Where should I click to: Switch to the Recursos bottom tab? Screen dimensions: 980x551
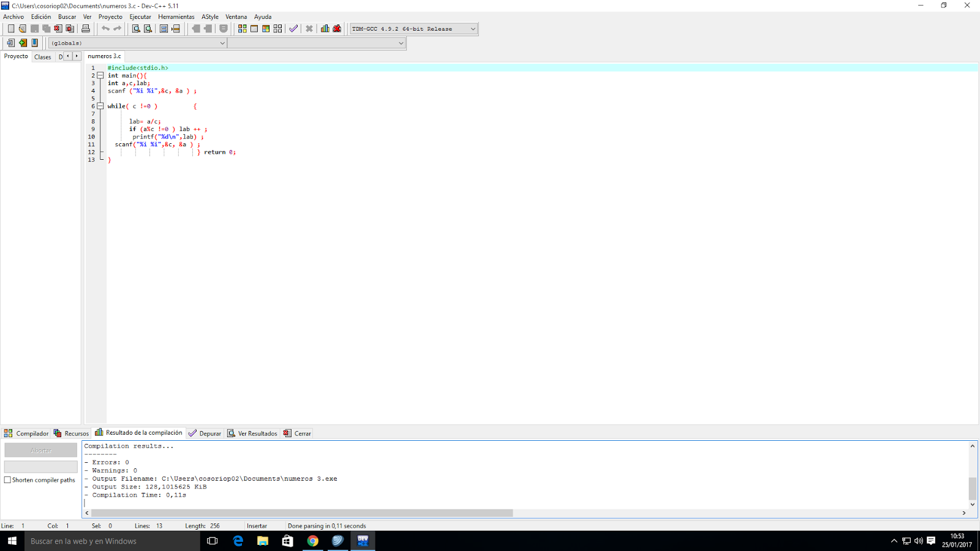(x=71, y=433)
